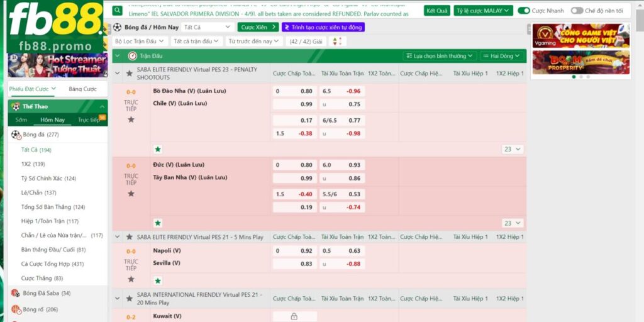This screenshot has height=322, width=644.
Task: Collapse the SABA ELITE FRIENDLY PES 21 league section
Action: 118,237
